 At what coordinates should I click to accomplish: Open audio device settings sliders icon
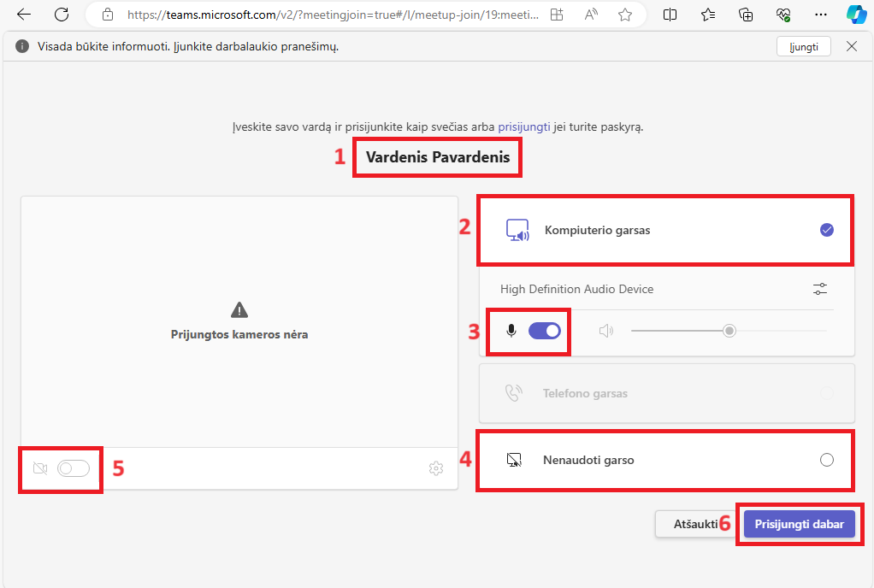pyautogui.click(x=819, y=289)
